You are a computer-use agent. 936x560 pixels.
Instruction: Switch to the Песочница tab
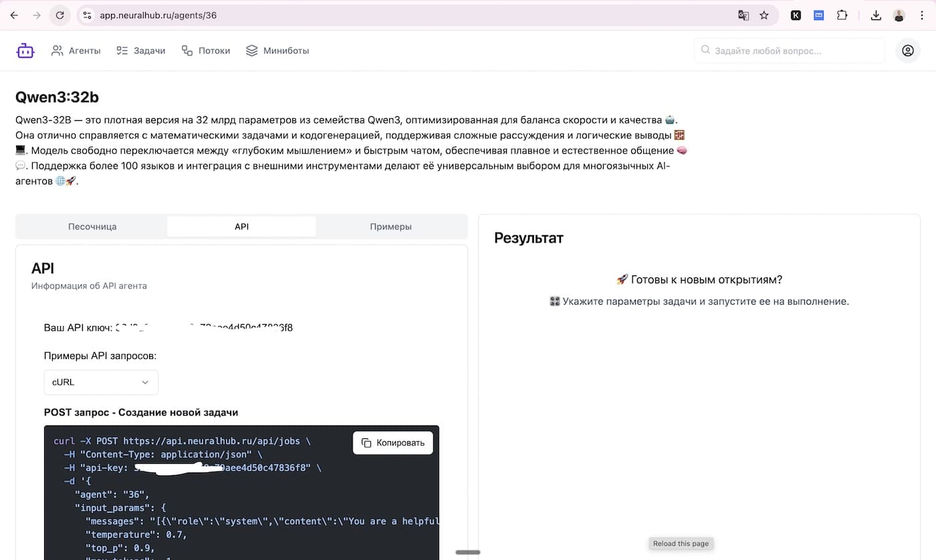92,227
